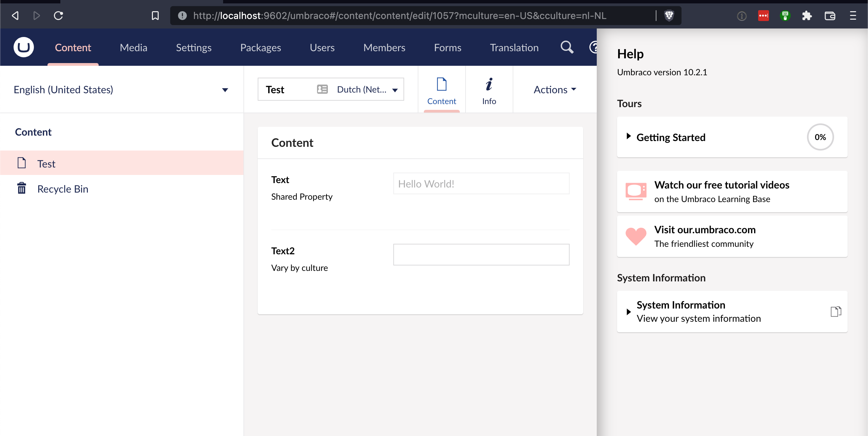Open the search magnifier icon in navigation

pos(566,47)
